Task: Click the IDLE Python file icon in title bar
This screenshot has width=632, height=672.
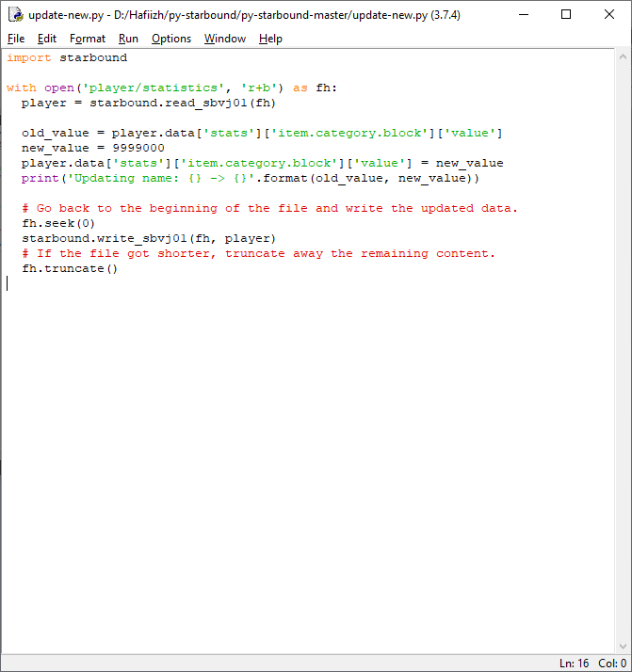Action: (16, 14)
